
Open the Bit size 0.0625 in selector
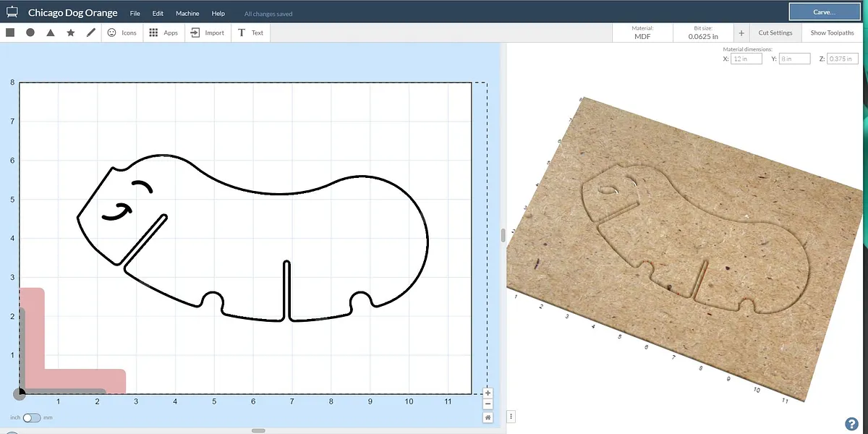(702, 33)
